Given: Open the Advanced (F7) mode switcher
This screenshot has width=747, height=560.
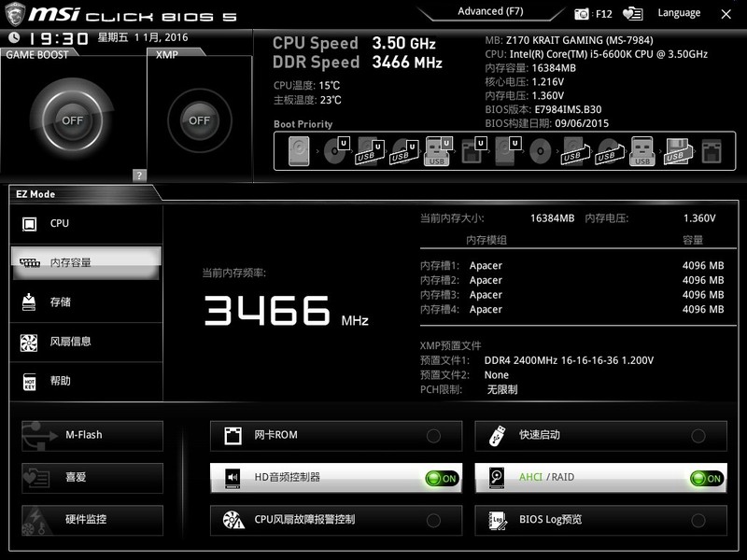Looking at the screenshot, I should click(489, 12).
